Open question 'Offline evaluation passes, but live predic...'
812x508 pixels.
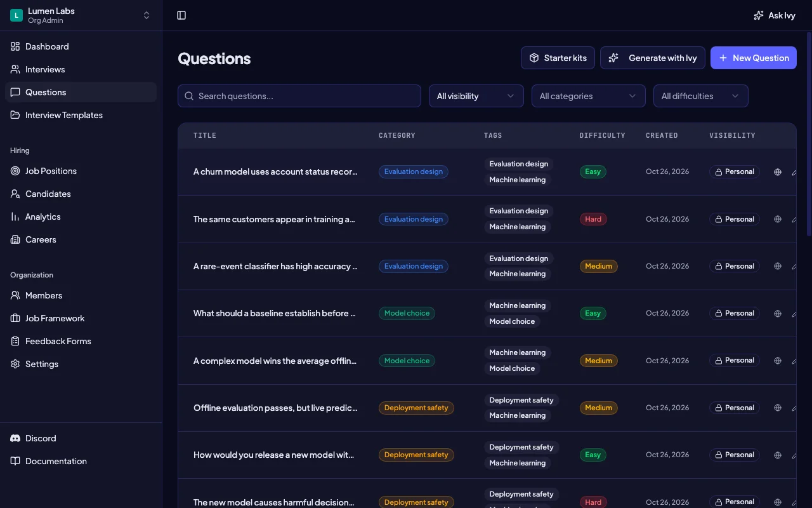tap(275, 408)
